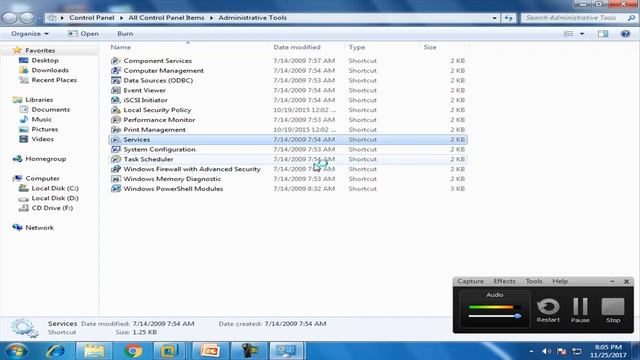Select the System Configuration icon
640x360 pixels.
pos(116,149)
